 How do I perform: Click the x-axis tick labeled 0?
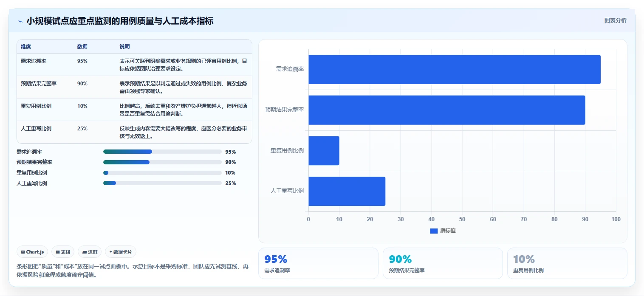308,219
